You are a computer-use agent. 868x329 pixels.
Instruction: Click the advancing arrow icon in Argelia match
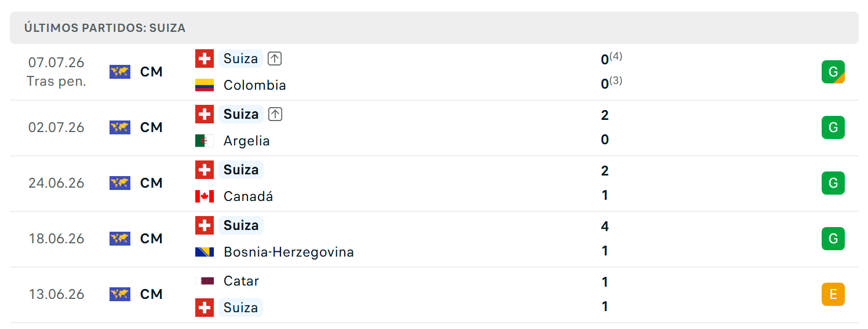pyautogui.click(x=275, y=114)
